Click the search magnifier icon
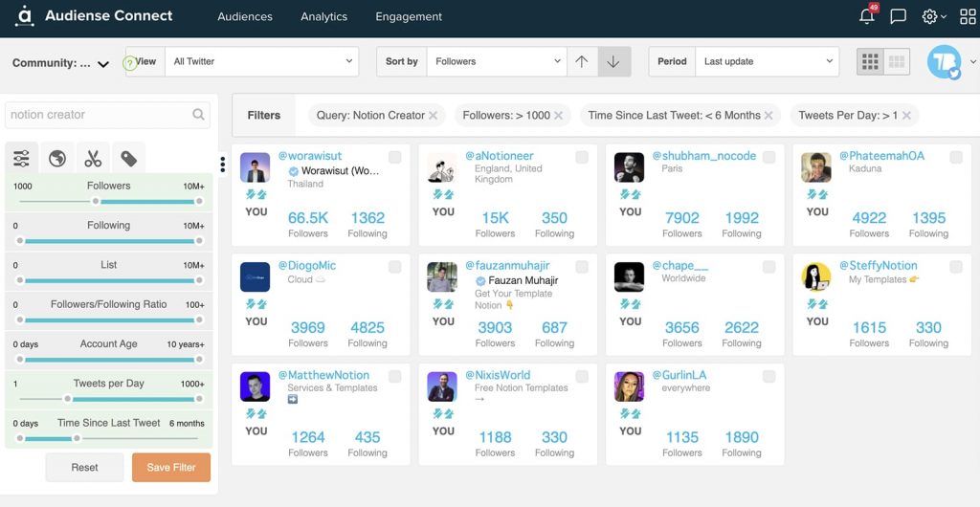 198,114
